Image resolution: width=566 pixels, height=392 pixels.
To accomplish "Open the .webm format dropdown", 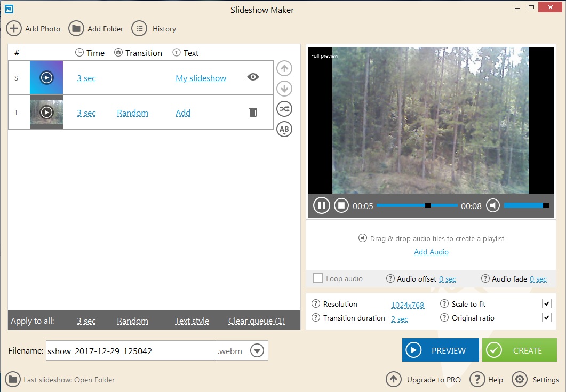I will point(257,350).
